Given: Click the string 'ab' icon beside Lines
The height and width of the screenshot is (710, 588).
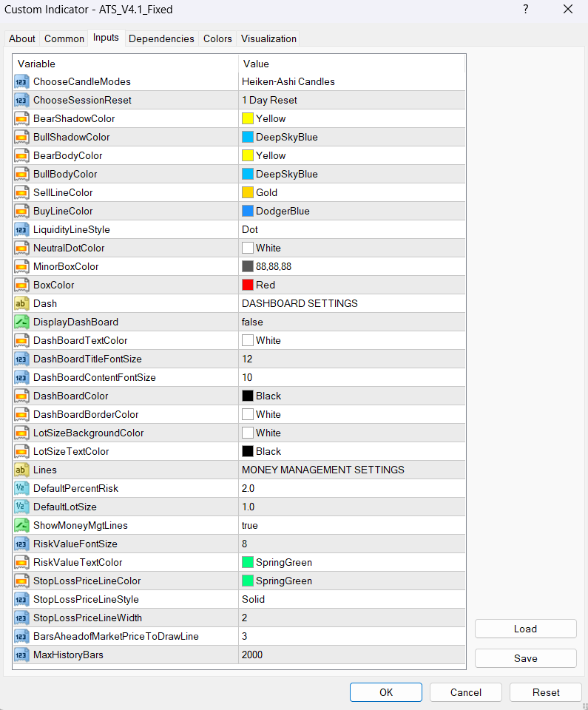Looking at the screenshot, I should (21, 470).
